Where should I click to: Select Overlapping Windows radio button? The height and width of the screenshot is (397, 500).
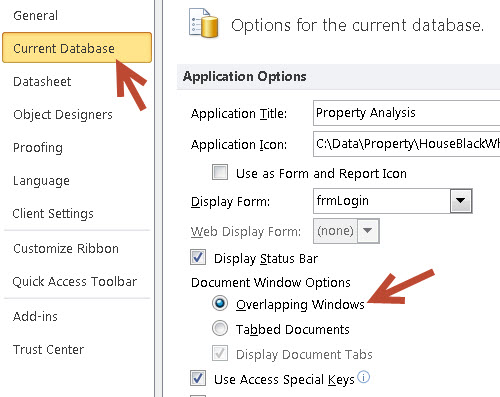coord(220,303)
